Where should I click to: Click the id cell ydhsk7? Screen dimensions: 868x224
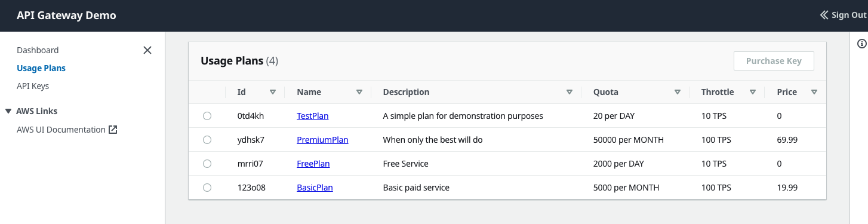click(251, 140)
